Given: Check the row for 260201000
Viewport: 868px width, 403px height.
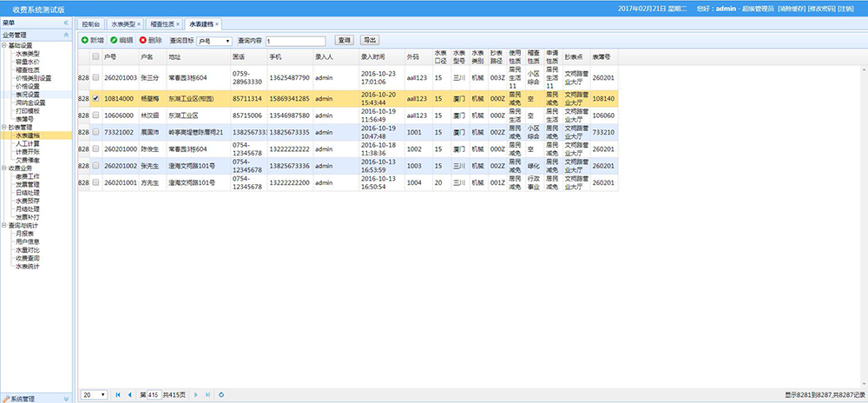Looking at the screenshot, I should 95,149.
